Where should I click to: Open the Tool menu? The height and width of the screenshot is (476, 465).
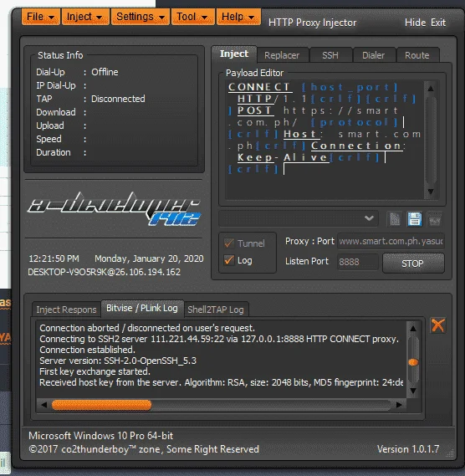(192, 17)
